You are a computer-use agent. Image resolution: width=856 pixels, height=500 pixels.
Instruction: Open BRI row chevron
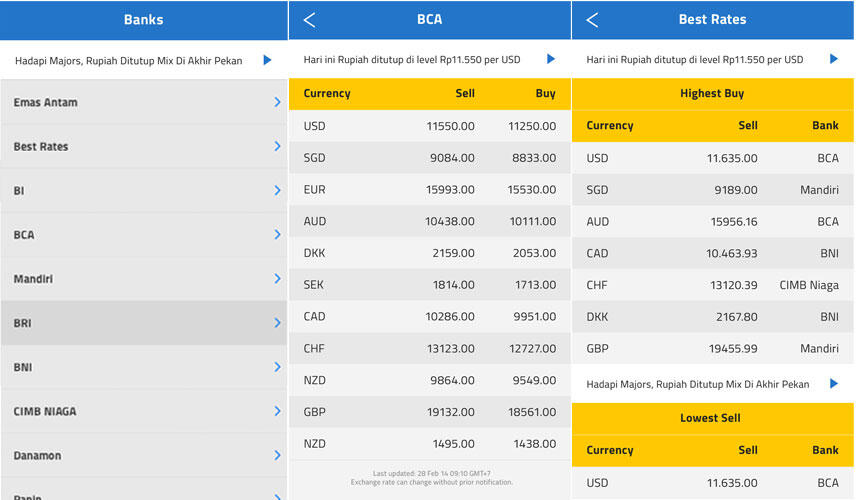point(277,323)
